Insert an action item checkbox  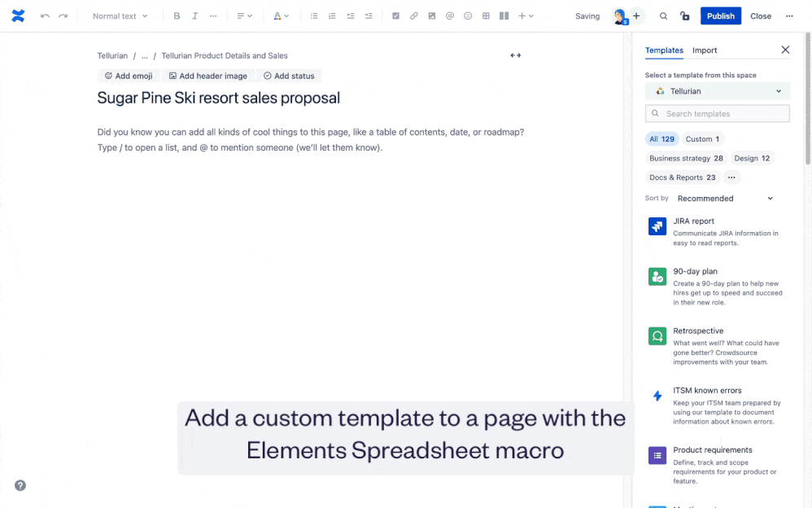(395, 15)
